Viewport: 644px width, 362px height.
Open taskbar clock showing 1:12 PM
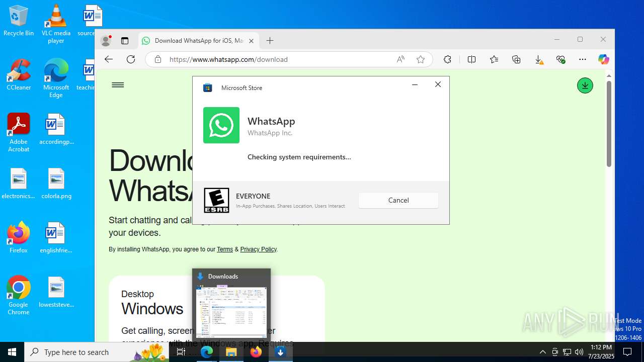pyautogui.click(x=601, y=352)
